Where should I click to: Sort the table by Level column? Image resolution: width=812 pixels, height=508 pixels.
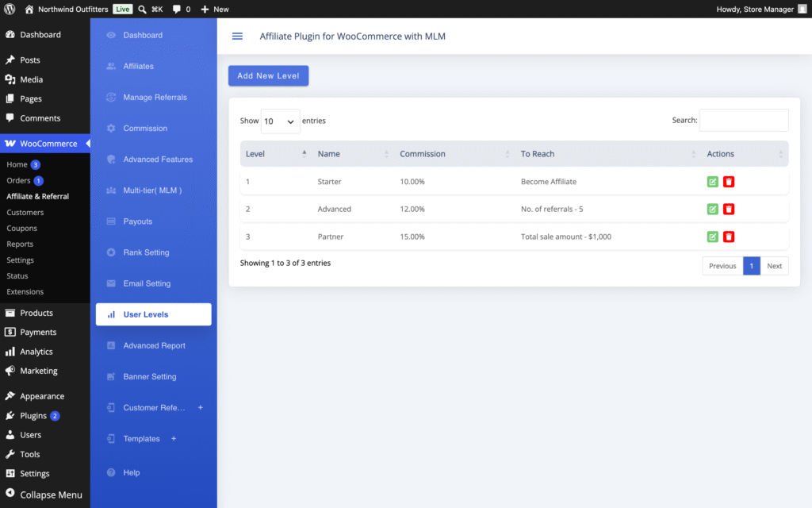[x=276, y=154]
